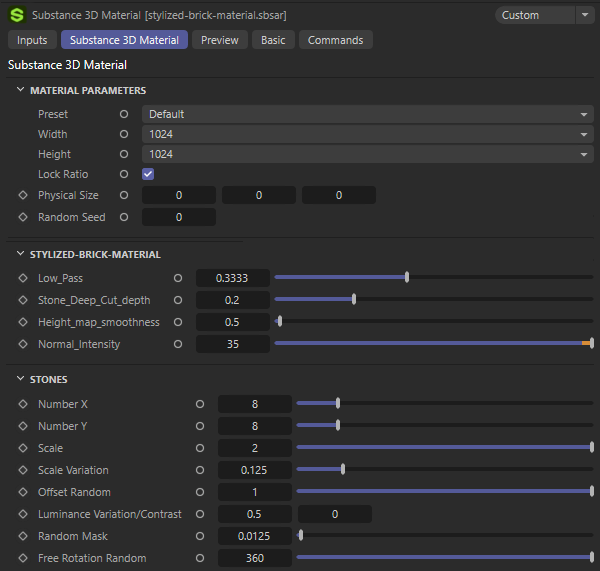Viewport: 600px width, 571px height.
Task: Click the Substance 3D logo icon
Action: (x=17, y=15)
